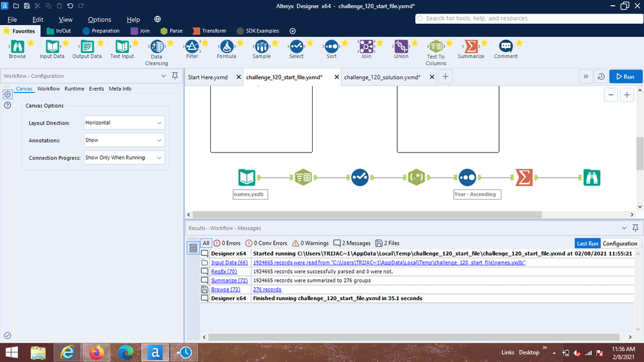The height and width of the screenshot is (362, 644).
Task: Click the save icon in title bar
Action: coord(26,6)
